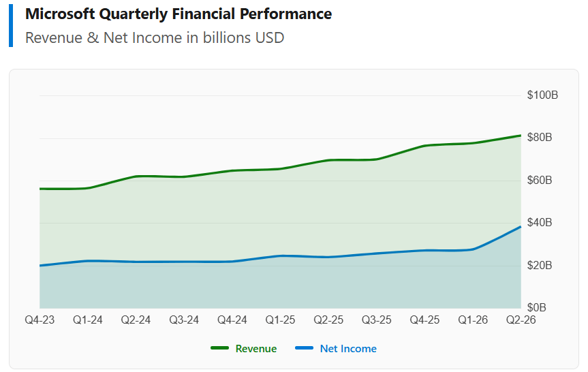
Task: Click the Q3-24 axis label
Action: coord(184,320)
